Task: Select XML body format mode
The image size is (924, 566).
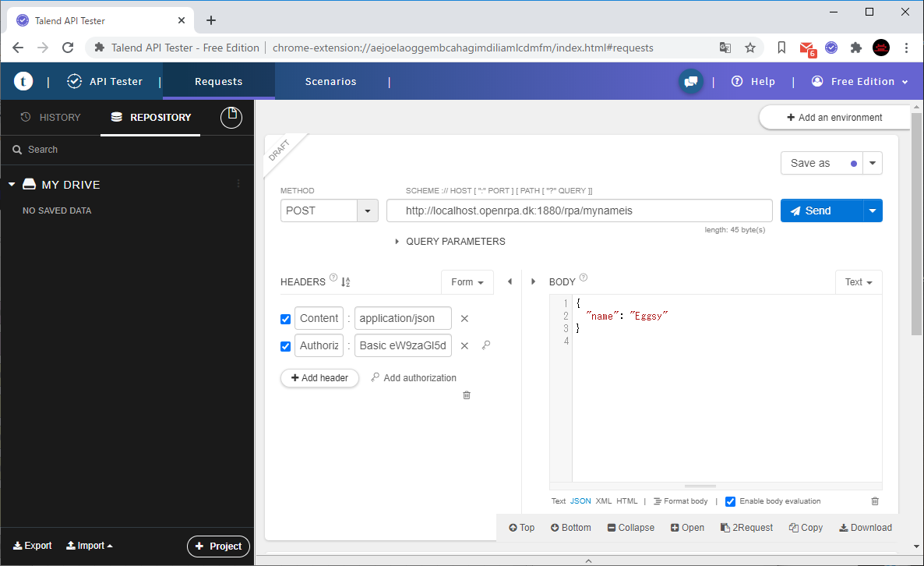Action: 604,501
